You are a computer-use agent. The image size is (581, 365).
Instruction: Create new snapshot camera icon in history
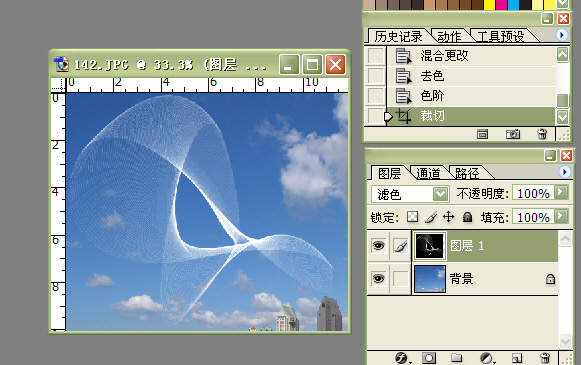(513, 134)
